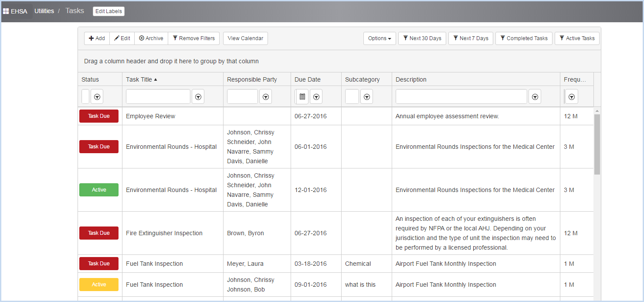This screenshot has width=644, height=302.
Task: Open the Options dropdown
Action: coord(379,38)
